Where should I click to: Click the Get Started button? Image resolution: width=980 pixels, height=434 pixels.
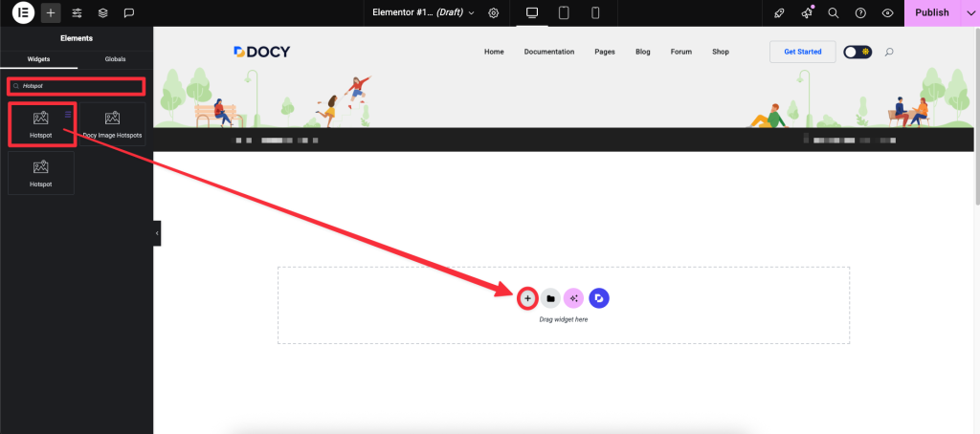click(802, 52)
